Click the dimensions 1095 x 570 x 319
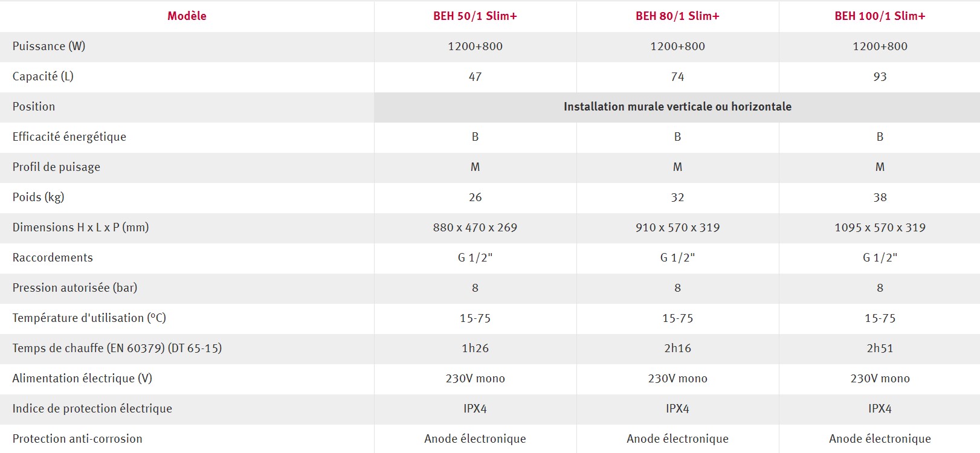The width and height of the screenshot is (980, 453). click(880, 228)
